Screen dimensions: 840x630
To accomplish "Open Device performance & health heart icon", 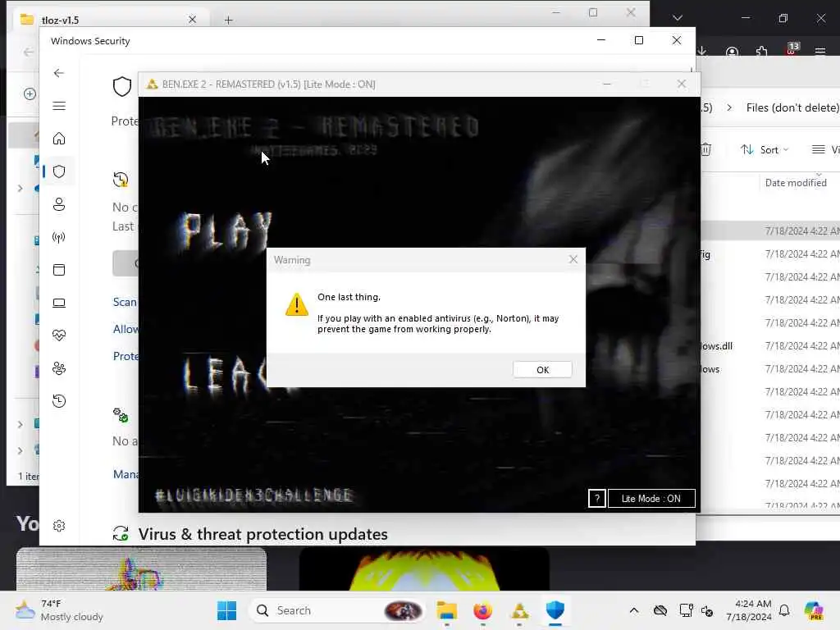I will point(59,336).
